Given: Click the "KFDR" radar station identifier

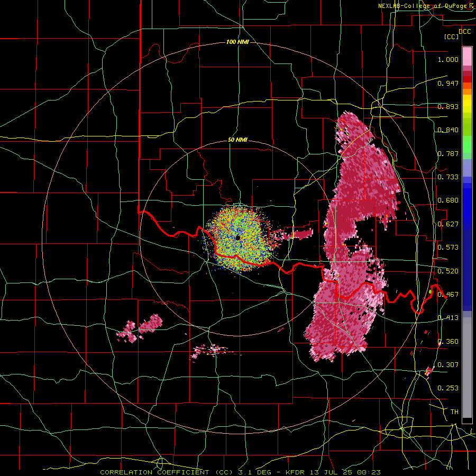Looking at the screenshot, I should click(296, 472).
